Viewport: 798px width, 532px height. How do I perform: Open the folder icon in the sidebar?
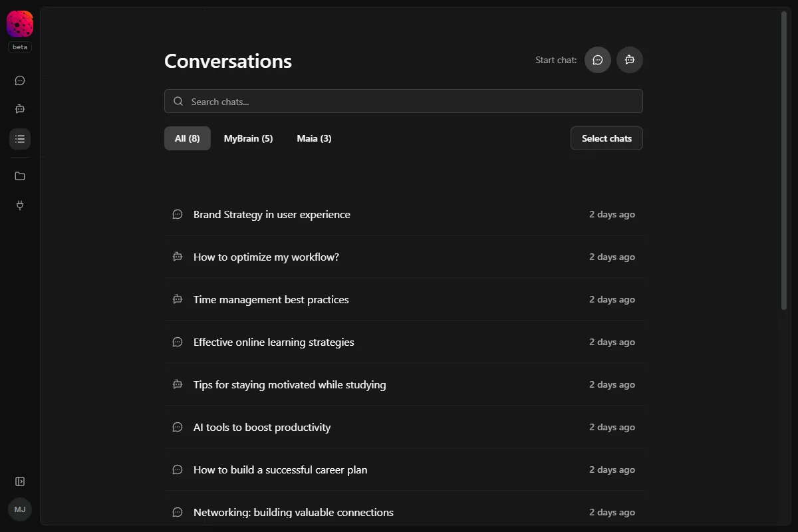tap(20, 176)
